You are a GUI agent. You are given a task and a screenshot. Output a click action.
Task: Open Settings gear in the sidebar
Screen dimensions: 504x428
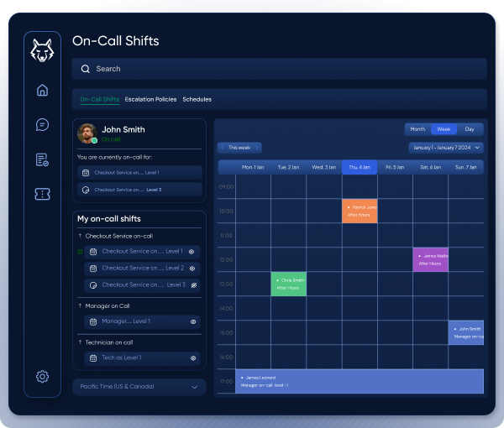click(x=42, y=377)
